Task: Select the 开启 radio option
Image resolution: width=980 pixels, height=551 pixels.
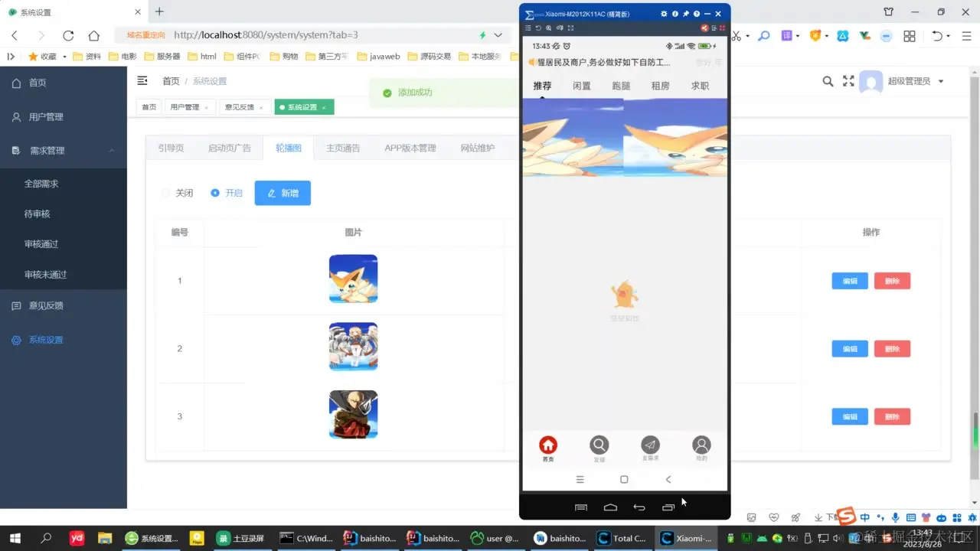Action: tap(227, 193)
